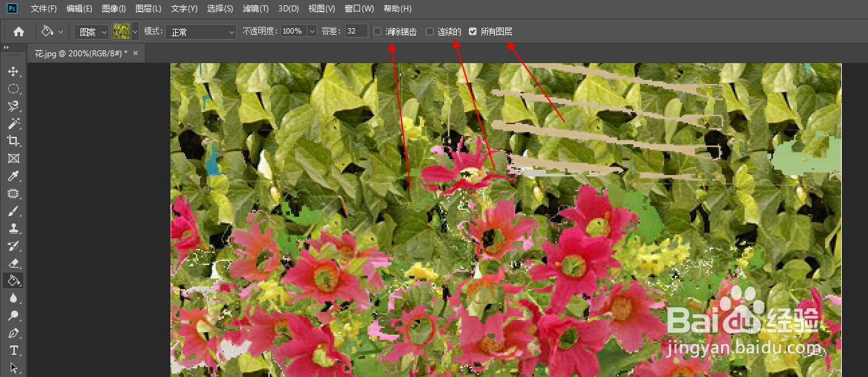
Task: Uncheck the 所有图层 all layers checkbox
Action: click(x=473, y=32)
